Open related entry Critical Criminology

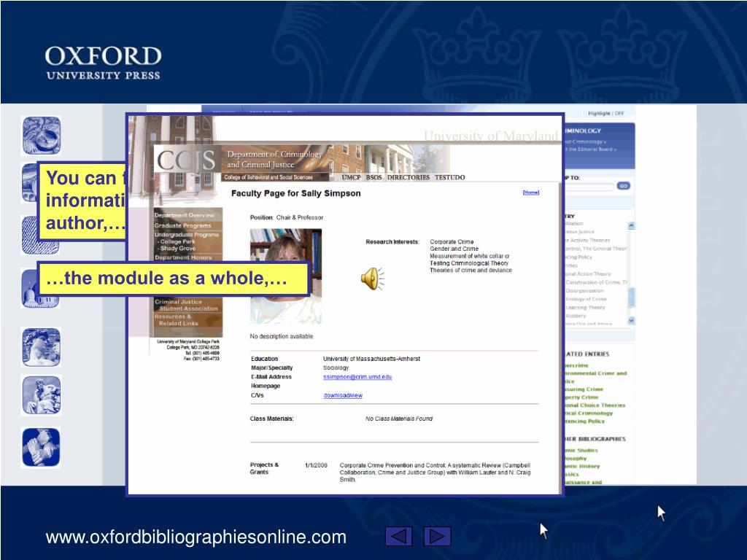(x=589, y=413)
